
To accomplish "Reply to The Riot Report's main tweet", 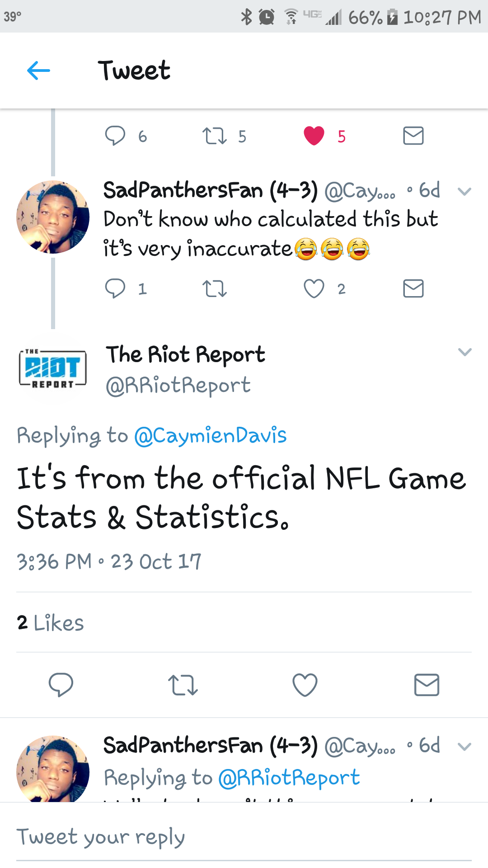I will (61, 684).
